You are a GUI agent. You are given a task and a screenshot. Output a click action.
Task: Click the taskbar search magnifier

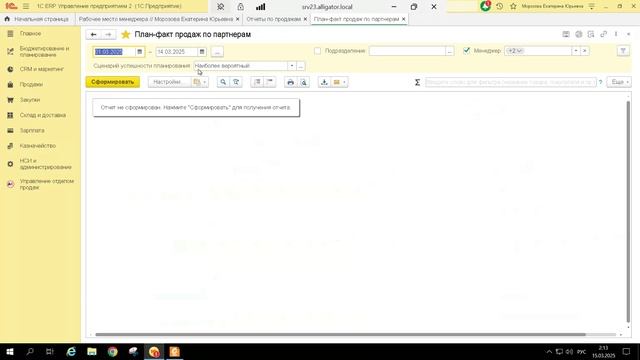[x=30, y=351]
